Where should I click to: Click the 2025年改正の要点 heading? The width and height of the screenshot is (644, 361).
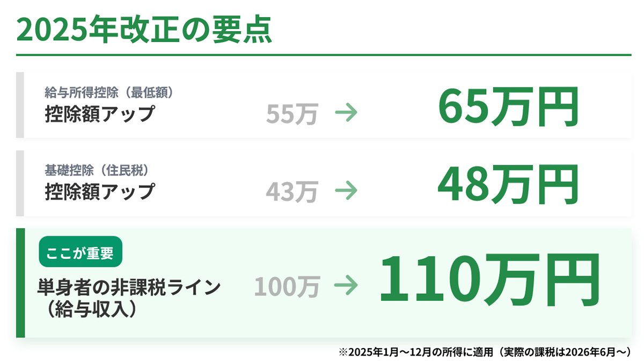[144, 30]
